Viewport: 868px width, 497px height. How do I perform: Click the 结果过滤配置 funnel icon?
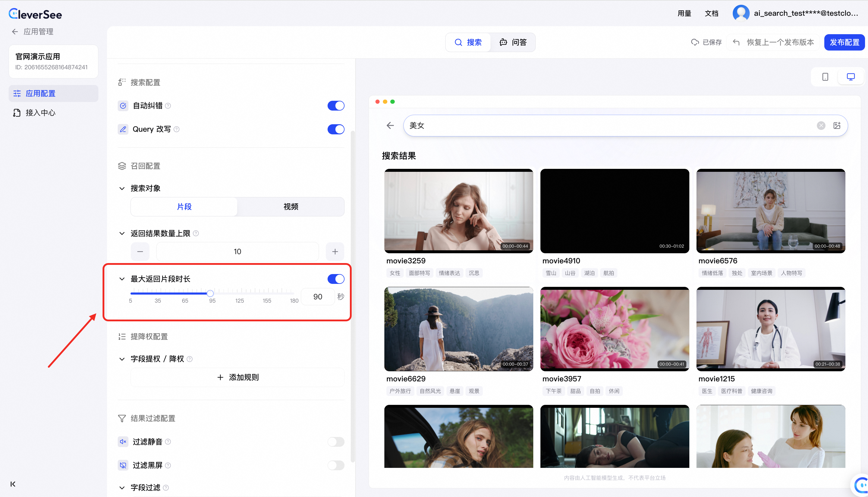point(122,419)
